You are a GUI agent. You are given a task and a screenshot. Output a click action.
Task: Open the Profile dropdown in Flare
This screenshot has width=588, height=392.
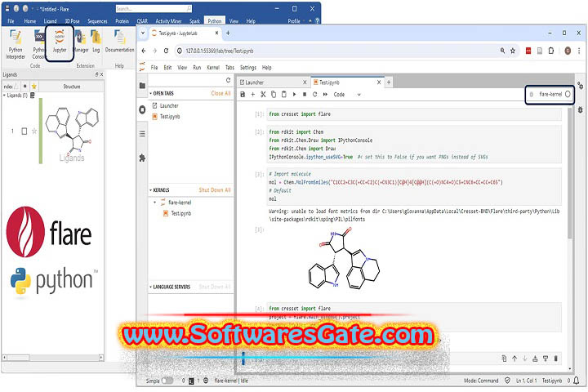tap(296, 21)
